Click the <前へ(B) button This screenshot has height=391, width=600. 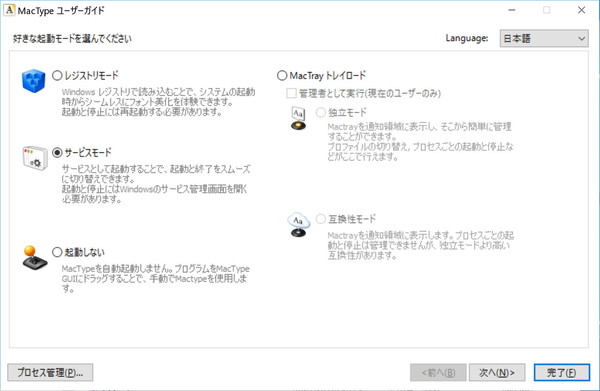pos(438,372)
